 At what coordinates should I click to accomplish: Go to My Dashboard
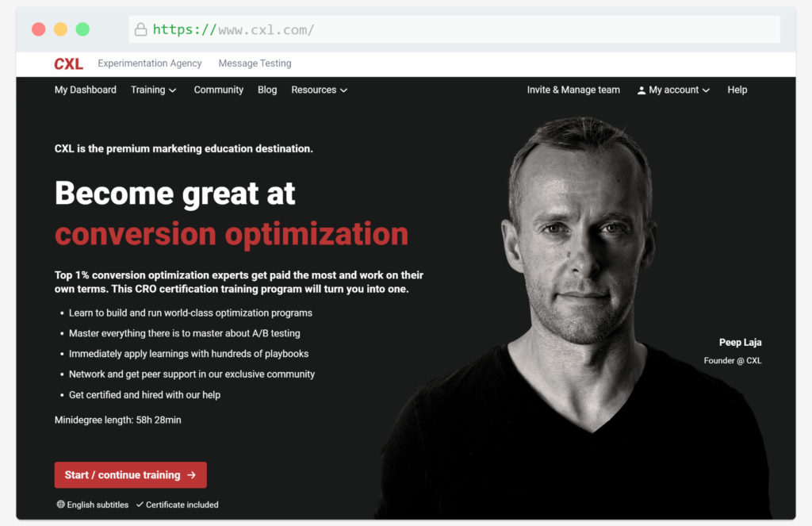coord(86,90)
